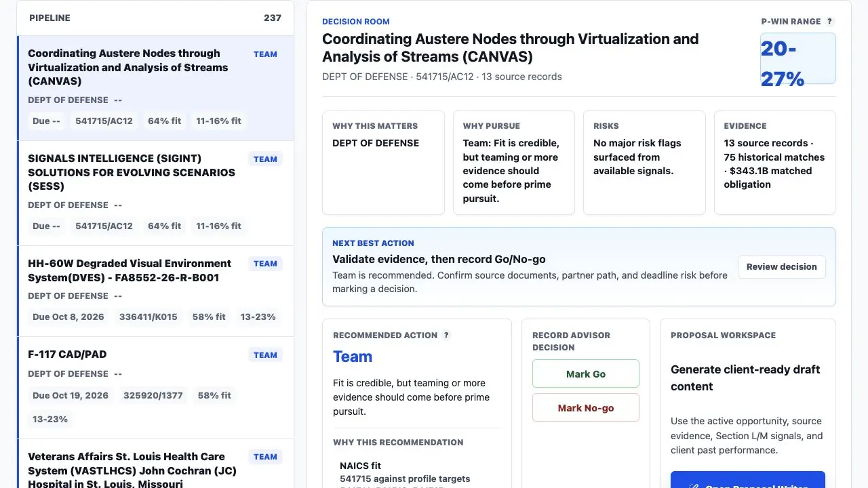Click the Recommended Action help icon
The image size is (868, 488).
[446, 335]
